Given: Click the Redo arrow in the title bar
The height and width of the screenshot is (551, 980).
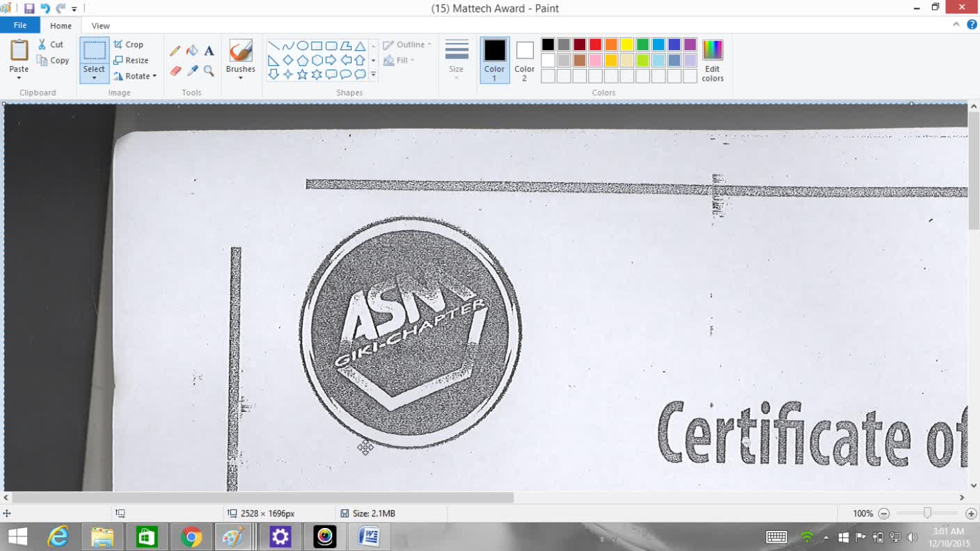Looking at the screenshot, I should [x=61, y=8].
